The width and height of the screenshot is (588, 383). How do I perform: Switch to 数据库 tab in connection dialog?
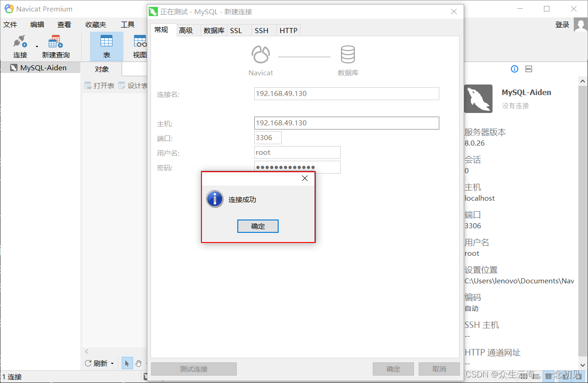pyautogui.click(x=214, y=31)
